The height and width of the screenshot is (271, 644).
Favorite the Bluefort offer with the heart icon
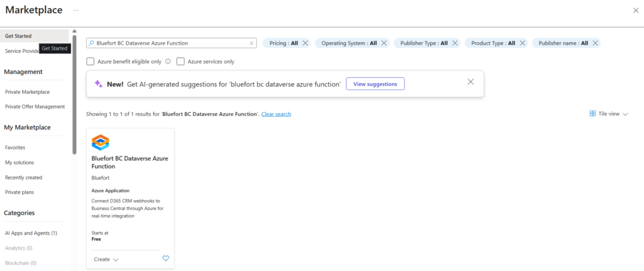166,258
